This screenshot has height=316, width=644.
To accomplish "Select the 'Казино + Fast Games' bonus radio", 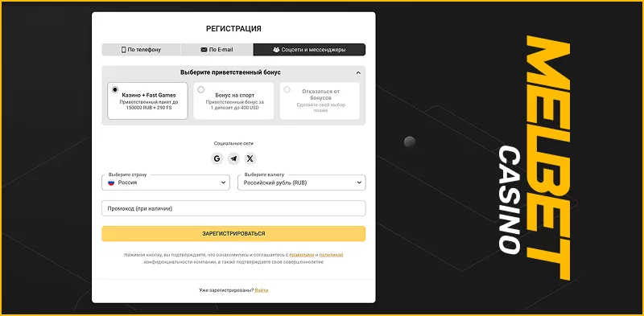I will (115, 89).
